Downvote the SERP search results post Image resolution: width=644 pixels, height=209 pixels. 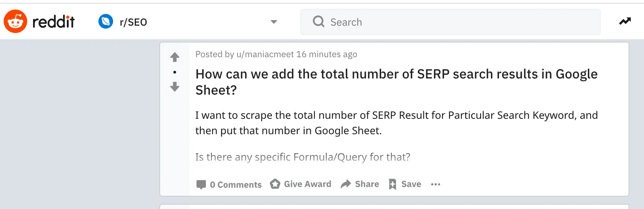175,87
